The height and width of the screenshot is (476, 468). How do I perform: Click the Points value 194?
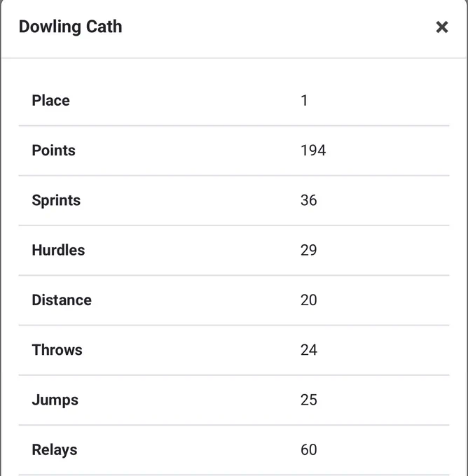click(313, 150)
